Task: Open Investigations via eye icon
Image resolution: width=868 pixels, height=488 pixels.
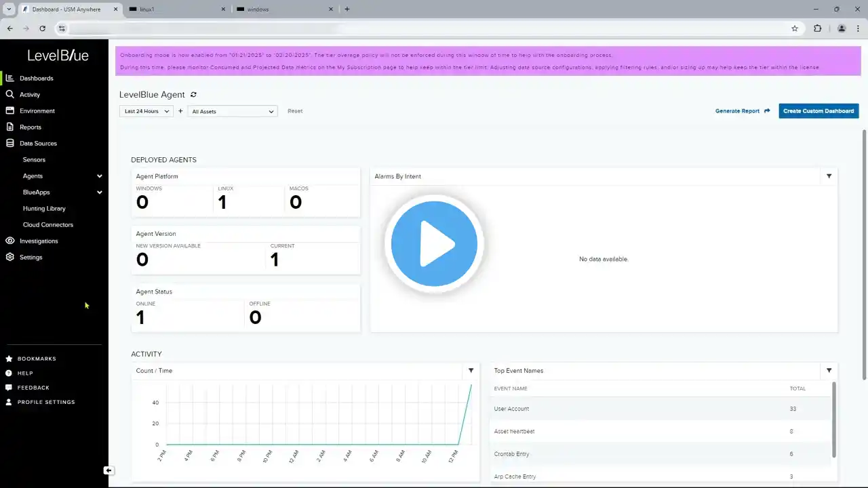Action: pos(9,241)
